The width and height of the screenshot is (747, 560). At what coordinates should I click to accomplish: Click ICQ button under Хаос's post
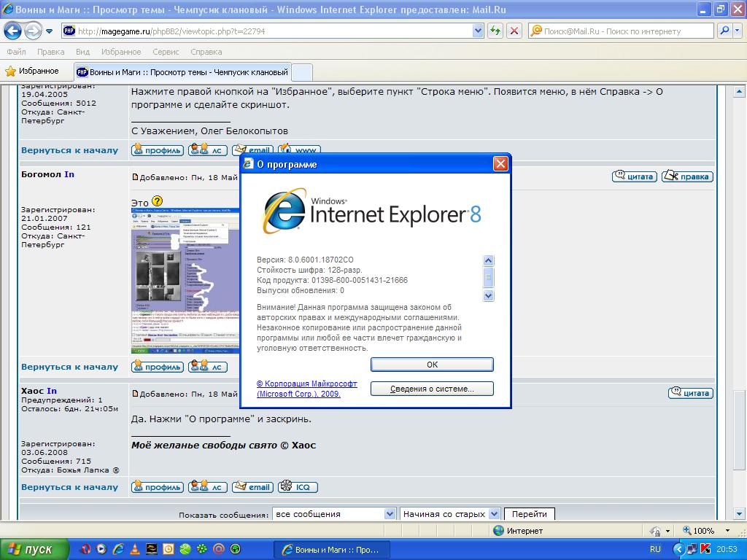click(x=298, y=487)
